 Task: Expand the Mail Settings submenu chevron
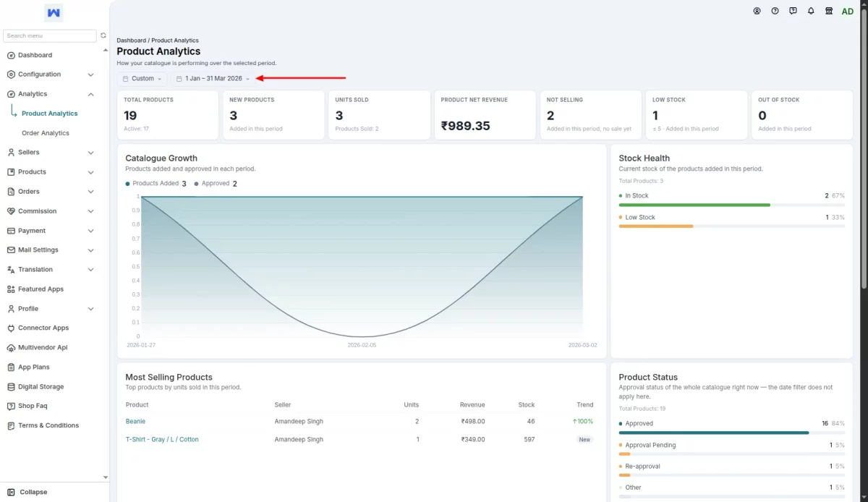[x=90, y=250]
